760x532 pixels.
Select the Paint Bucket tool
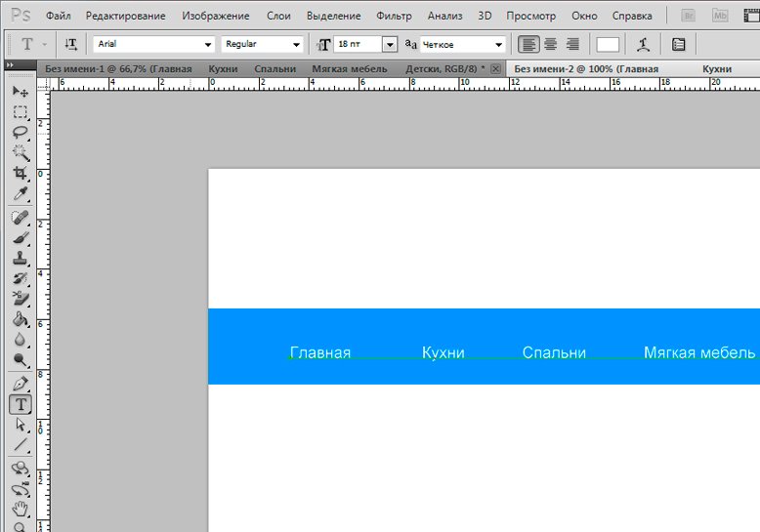pos(21,319)
